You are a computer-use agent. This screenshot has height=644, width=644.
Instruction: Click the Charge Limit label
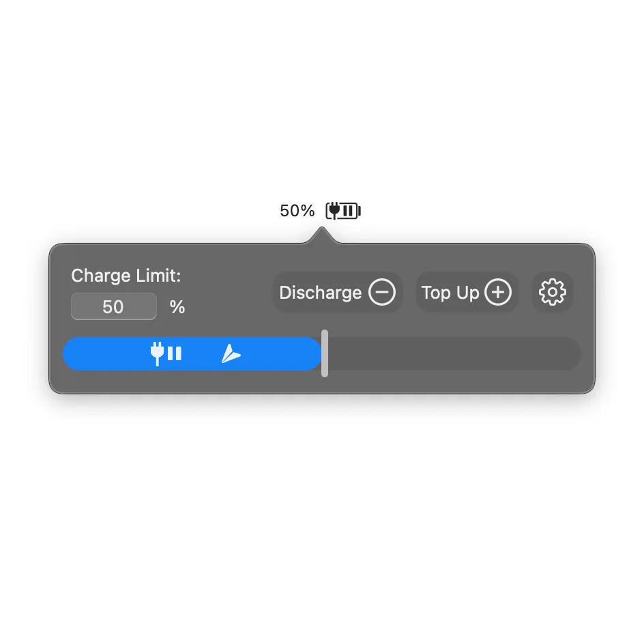(126, 276)
